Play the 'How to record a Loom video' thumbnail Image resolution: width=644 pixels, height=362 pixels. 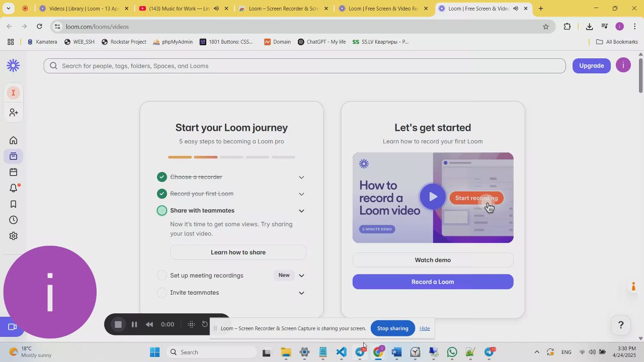[x=433, y=197]
